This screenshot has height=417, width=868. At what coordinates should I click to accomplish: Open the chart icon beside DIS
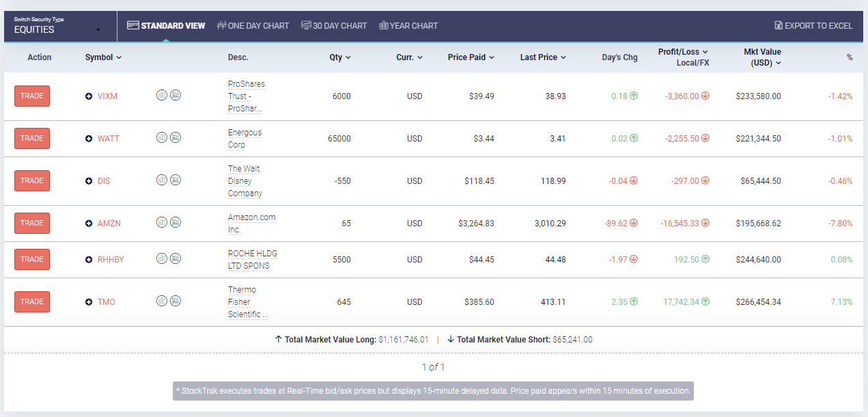point(162,180)
